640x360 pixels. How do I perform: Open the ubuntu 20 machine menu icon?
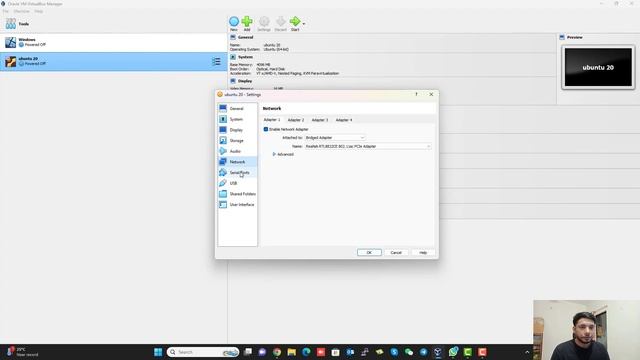216,62
